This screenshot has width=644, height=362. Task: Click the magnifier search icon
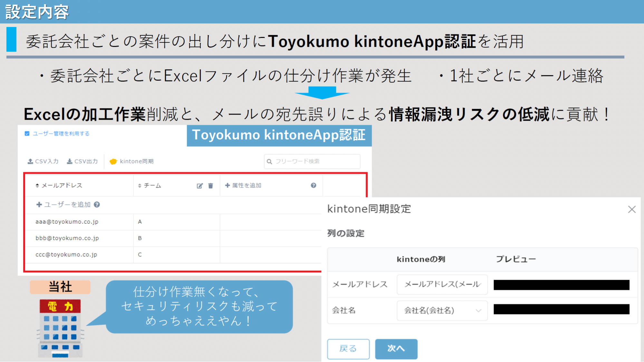270,162
